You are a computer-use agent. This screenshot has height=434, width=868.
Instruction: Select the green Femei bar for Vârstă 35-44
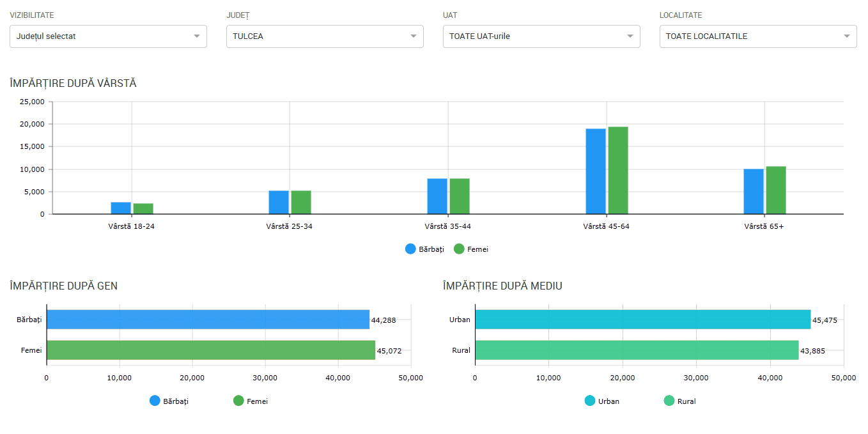click(x=460, y=196)
